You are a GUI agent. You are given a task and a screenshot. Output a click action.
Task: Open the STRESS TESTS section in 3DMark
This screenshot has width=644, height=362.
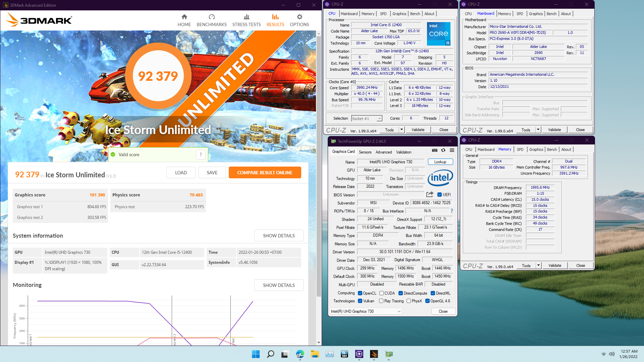coord(247,20)
